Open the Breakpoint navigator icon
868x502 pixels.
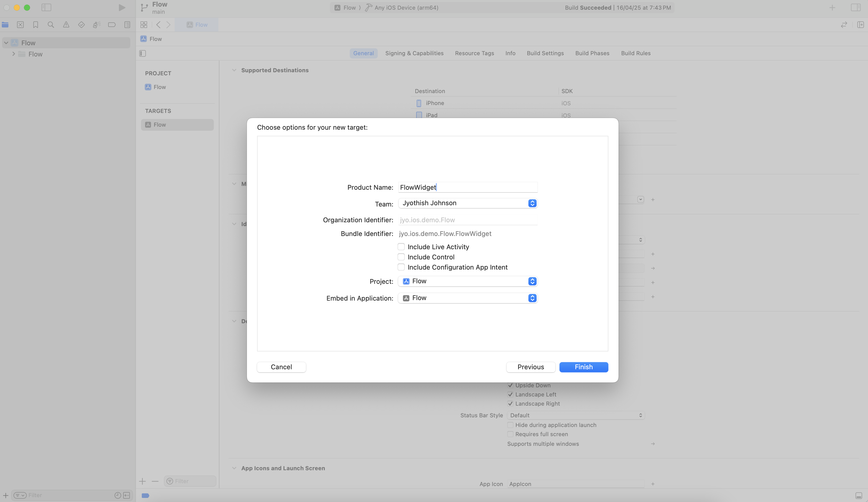pyautogui.click(x=111, y=25)
